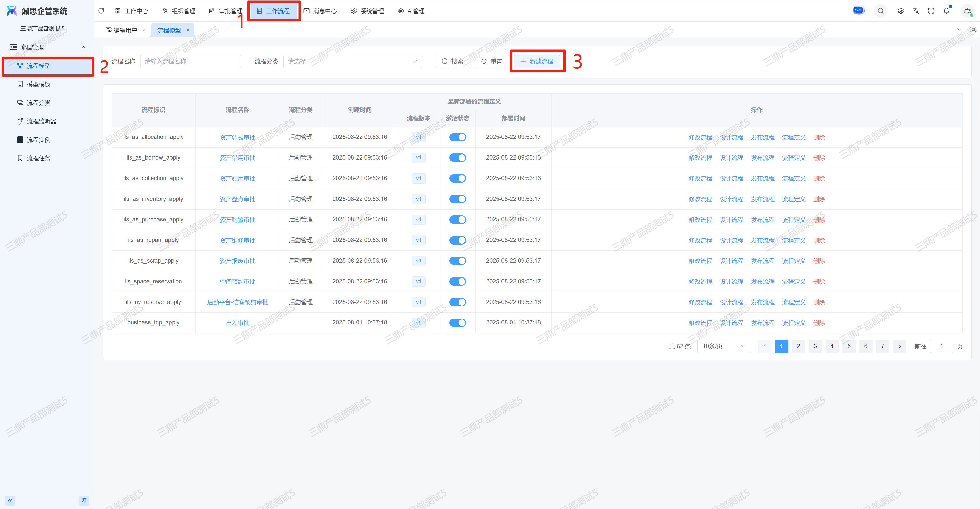Image resolution: width=980 pixels, height=509 pixels.
Task: Toggle activation for ils_as_allocation_apply row
Action: click(457, 137)
